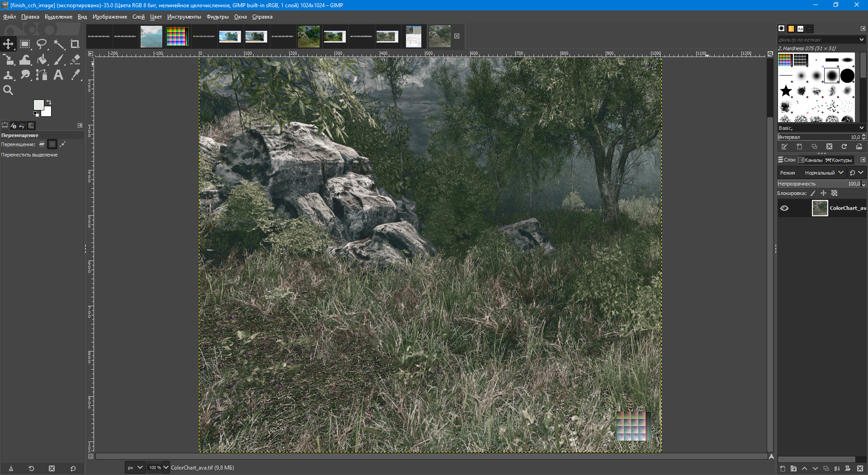
Task: Select the Fuzzy Select magic wand tool
Action: tap(59, 44)
